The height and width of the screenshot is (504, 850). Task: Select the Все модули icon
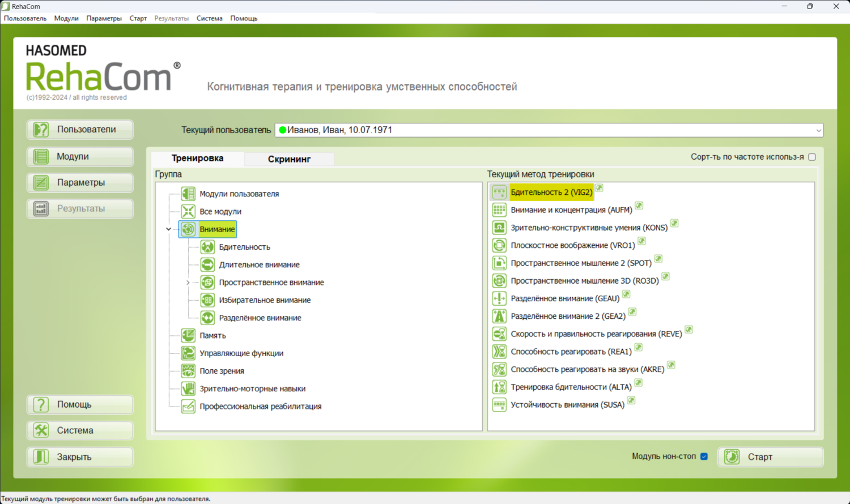188,211
